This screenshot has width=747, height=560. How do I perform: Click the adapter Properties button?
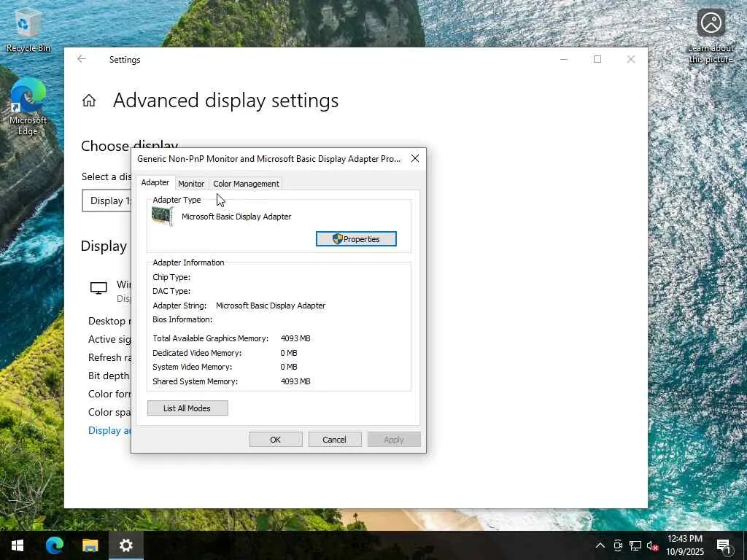pos(356,239)
